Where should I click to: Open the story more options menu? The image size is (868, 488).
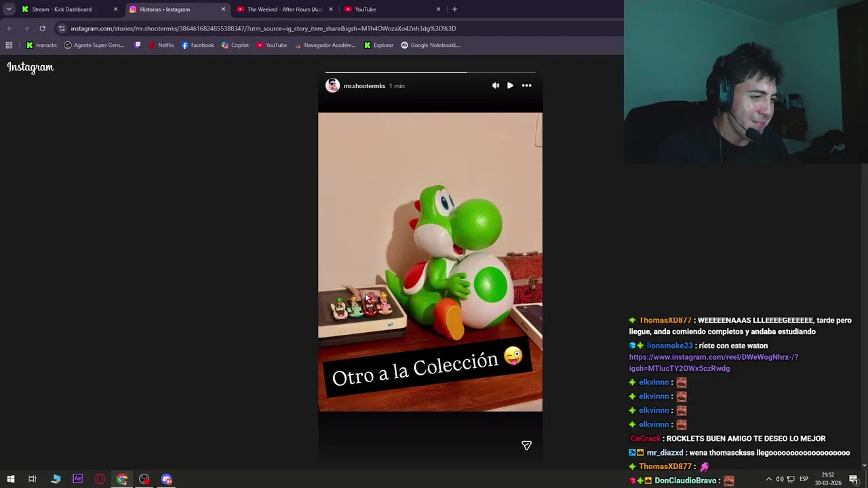coord(526,85)
